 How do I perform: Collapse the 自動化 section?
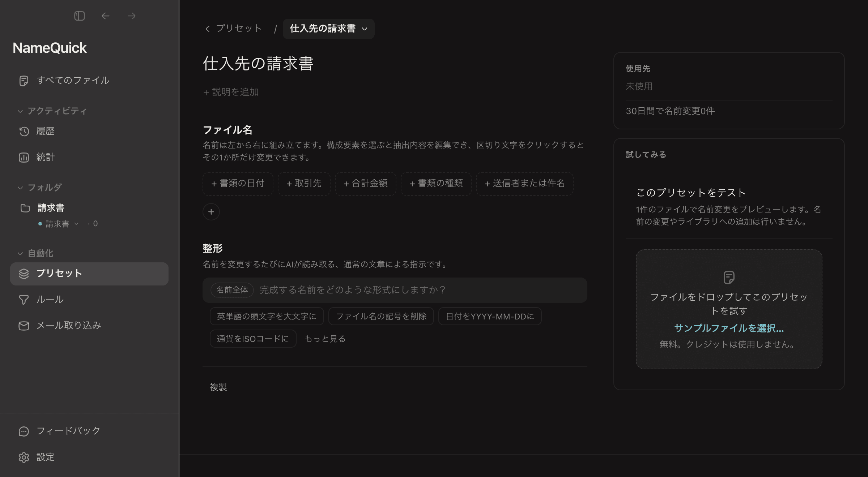(35, 253)
